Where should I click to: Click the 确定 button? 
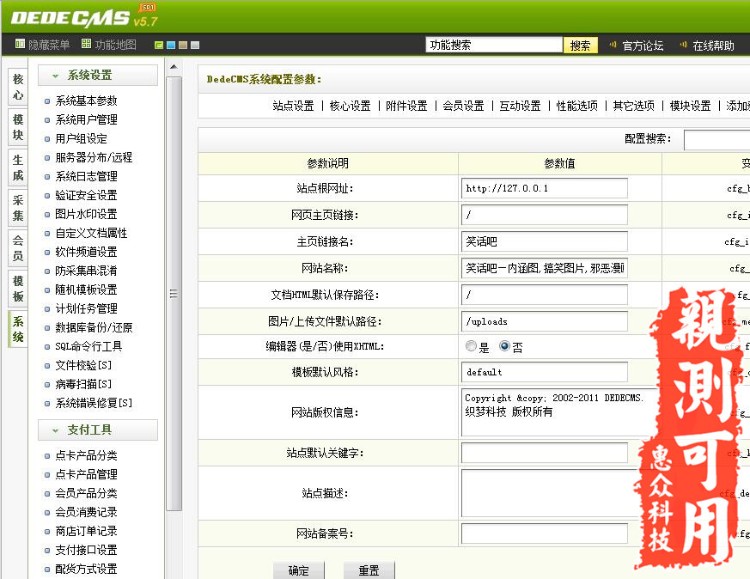click(299, 570)
